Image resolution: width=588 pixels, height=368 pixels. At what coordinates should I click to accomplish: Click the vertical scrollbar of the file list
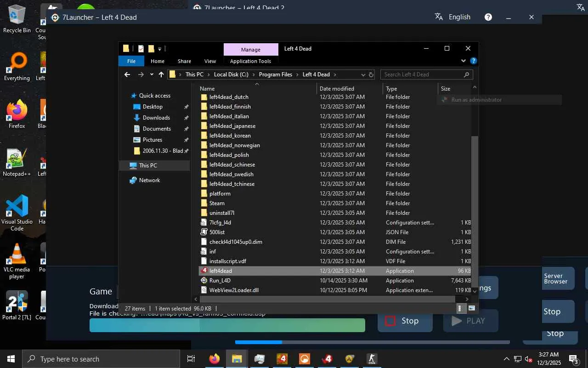click(475, 211)
